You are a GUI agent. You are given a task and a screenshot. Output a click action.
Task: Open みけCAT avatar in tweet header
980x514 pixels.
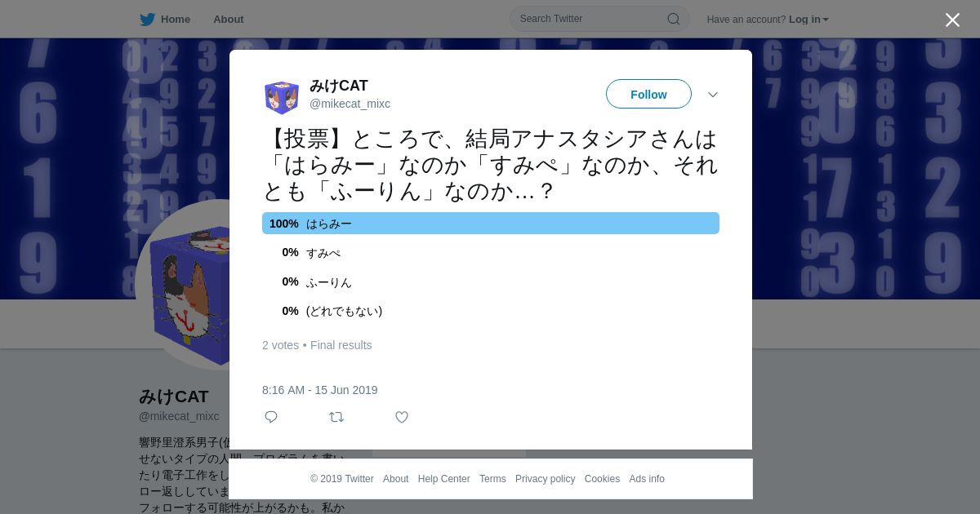click(282, 97)
